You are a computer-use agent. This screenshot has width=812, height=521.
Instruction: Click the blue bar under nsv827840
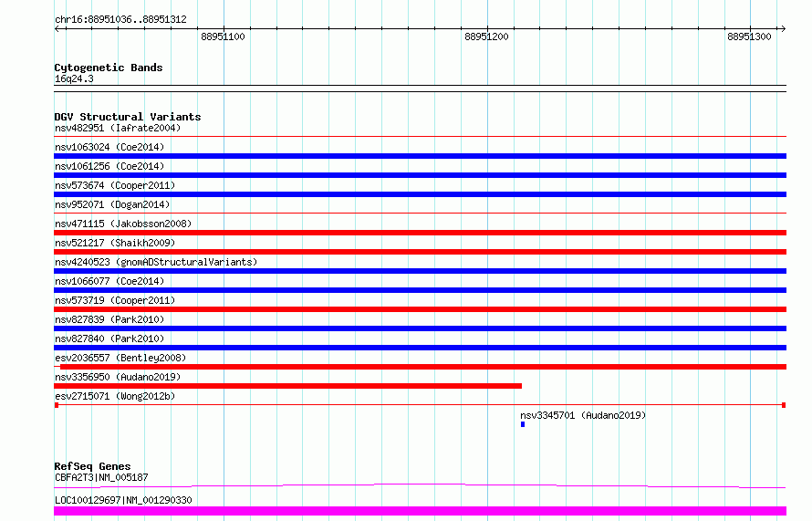point(420,348)
